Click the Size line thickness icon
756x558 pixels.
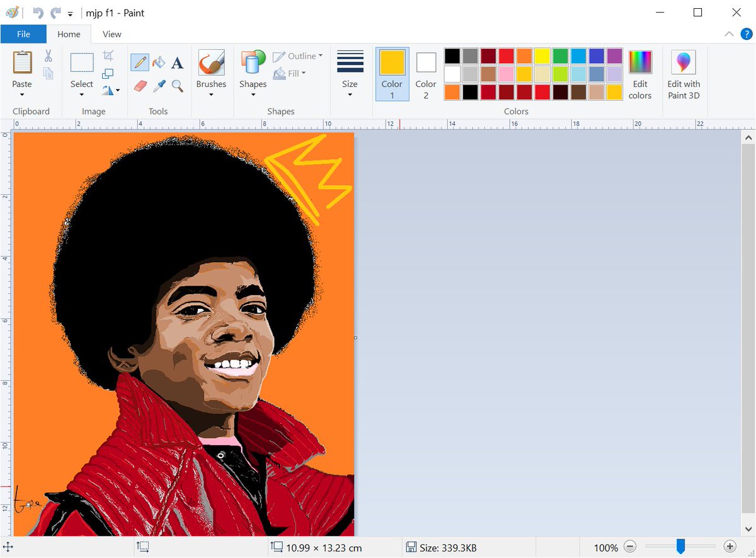[350, 62]
